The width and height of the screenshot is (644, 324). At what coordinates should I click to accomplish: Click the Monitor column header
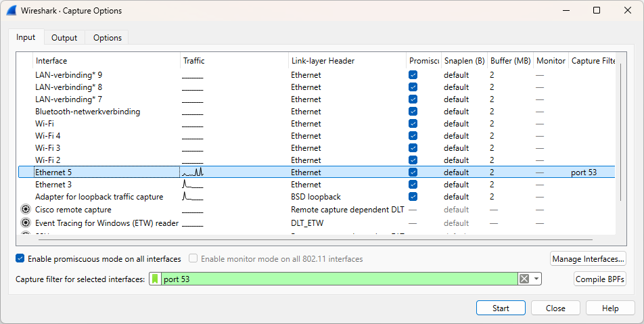point(551,61)
